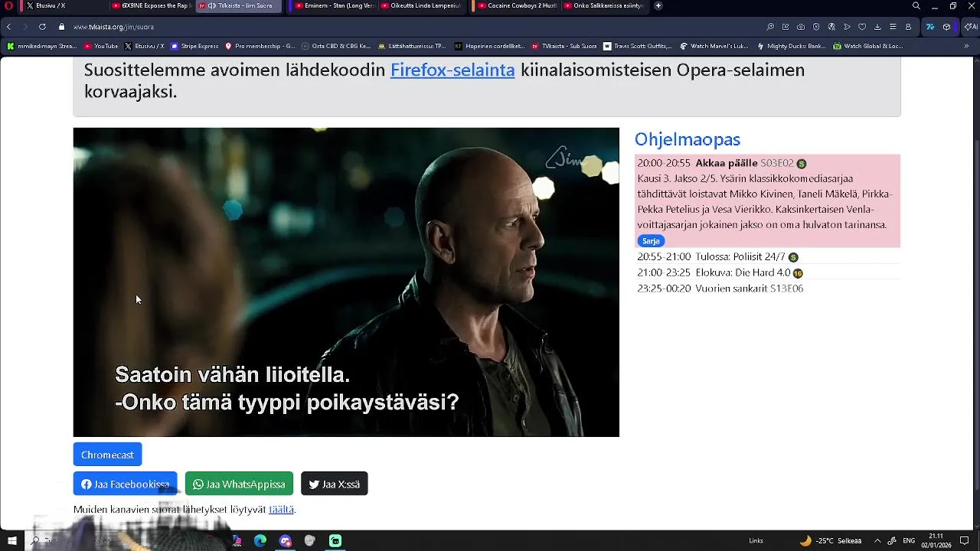Open the downloads icon
Screen dimensions: 980x551
877,27
